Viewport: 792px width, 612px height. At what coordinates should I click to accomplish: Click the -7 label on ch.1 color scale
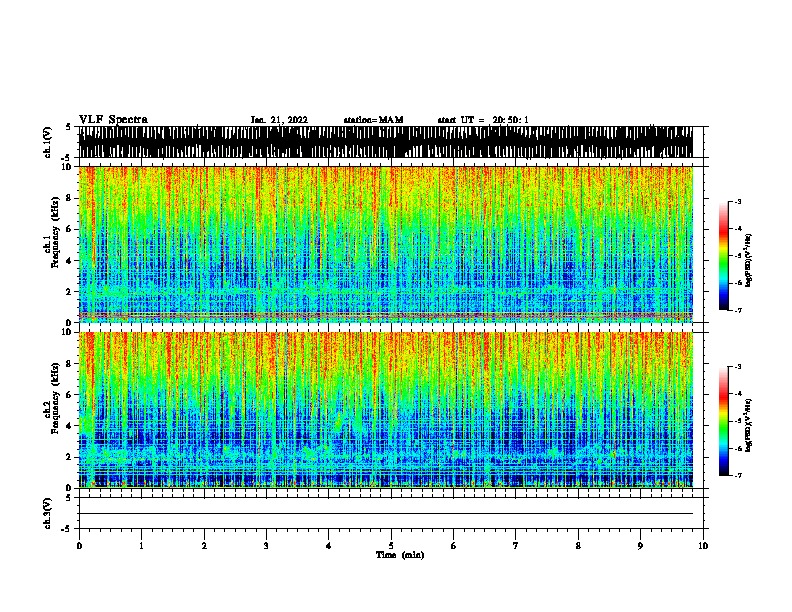click(x=737, y=310)
